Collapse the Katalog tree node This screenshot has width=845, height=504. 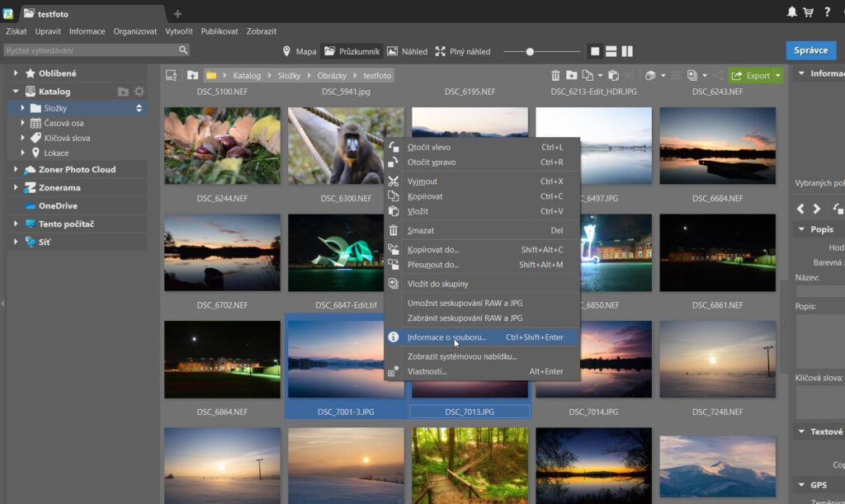(16, 91)
